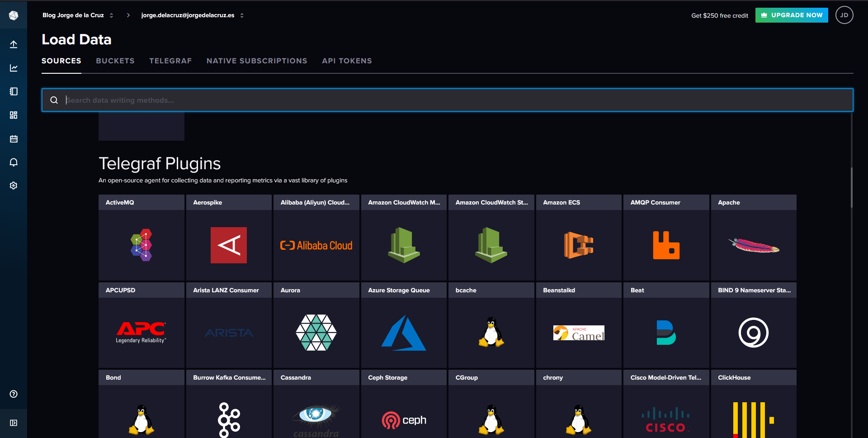Viewport: 868px width, 438px height.
Task: Select the Azure Storage Queue logo
Action: (x=404, y=333)
